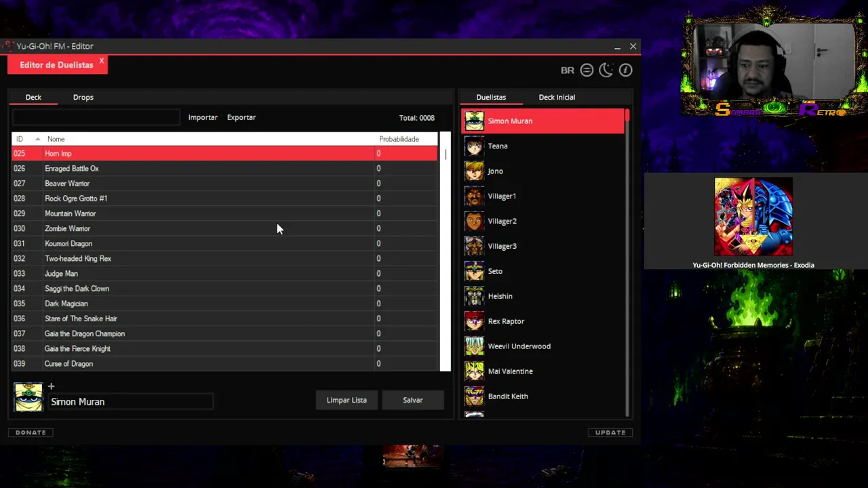
Task: Click the duelist list scrollbar
Action: point(627,262)
